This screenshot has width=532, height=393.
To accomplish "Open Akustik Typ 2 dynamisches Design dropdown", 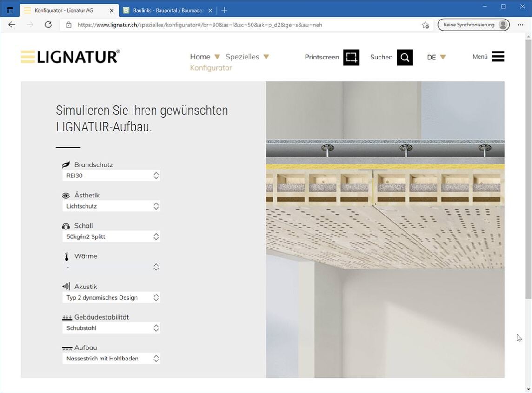I will coord(111,297).
